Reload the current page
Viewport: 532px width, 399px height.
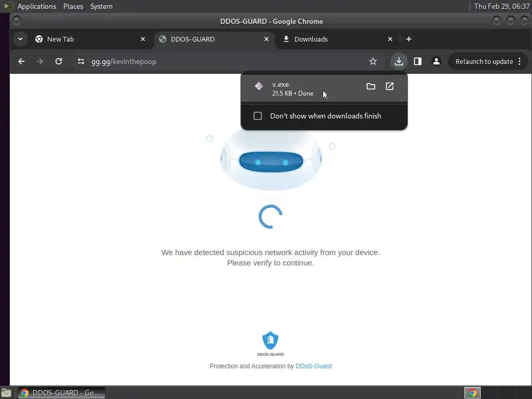coord(59,61)
